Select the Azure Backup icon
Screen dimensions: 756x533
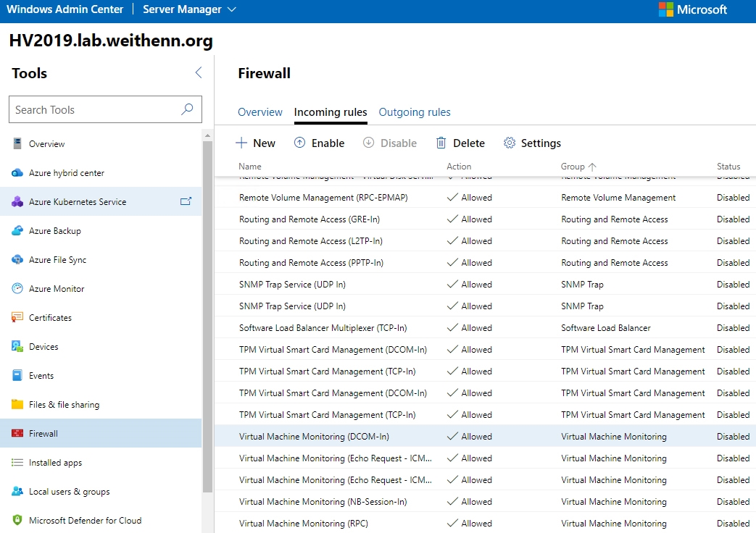coord(17,231)
